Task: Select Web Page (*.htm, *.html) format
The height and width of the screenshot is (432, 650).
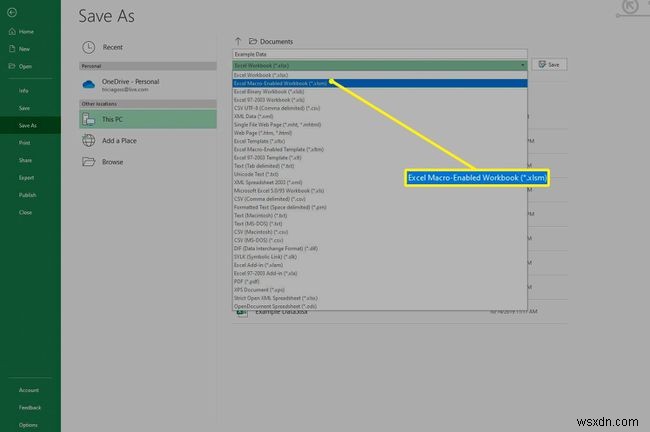Action: 379,133
